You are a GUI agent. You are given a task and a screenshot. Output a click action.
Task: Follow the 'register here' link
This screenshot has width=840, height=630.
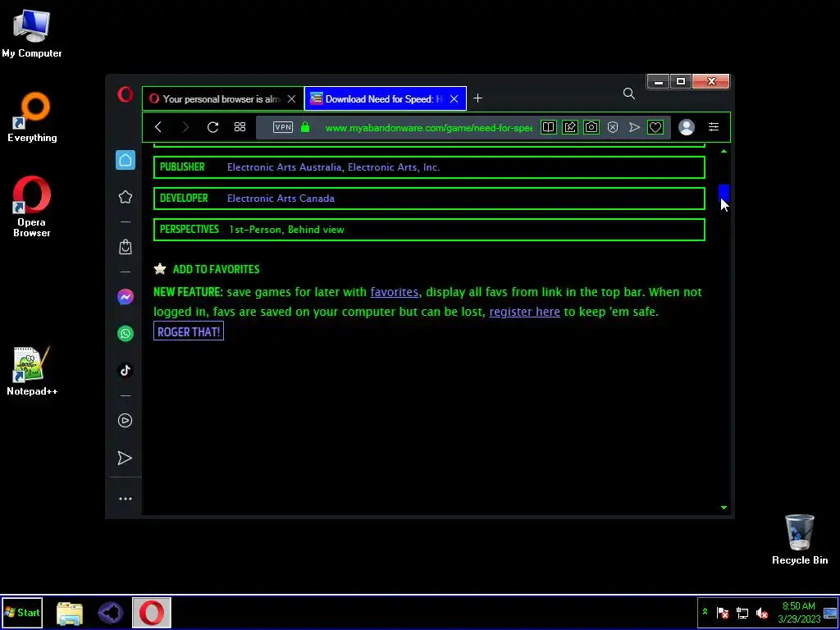[x=524, y=311]
